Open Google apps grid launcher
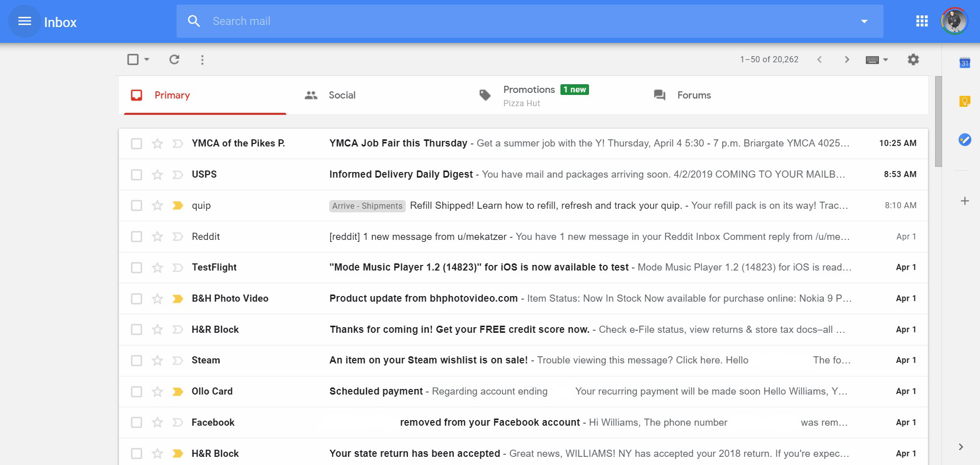This screenshot has height=465, width=980. tap(922, 21)
